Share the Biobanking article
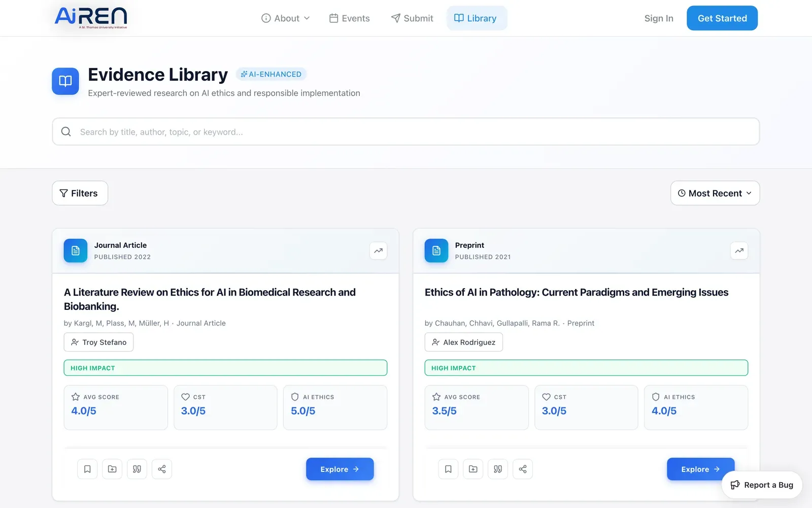 [162, 469]
